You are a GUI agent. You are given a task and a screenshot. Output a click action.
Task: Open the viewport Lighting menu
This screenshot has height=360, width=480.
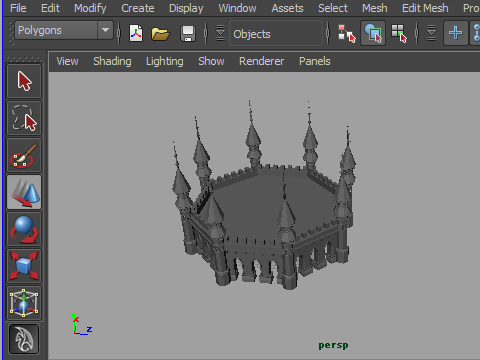pyautogui.click(x=165, y=61)
